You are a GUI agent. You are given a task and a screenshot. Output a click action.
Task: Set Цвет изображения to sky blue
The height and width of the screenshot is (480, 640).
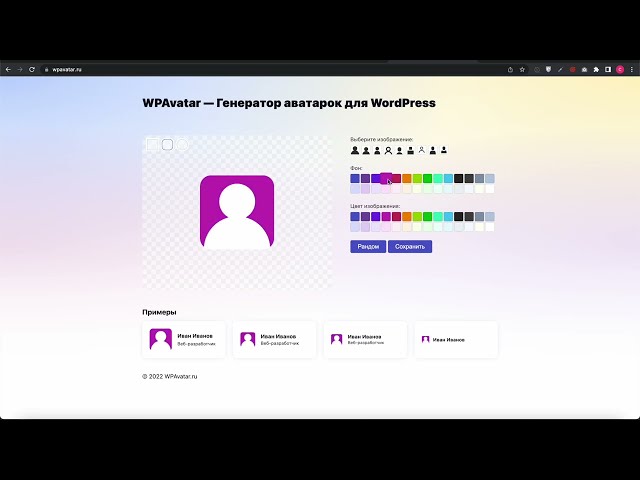pyautogui.click(x=448, y=216)
